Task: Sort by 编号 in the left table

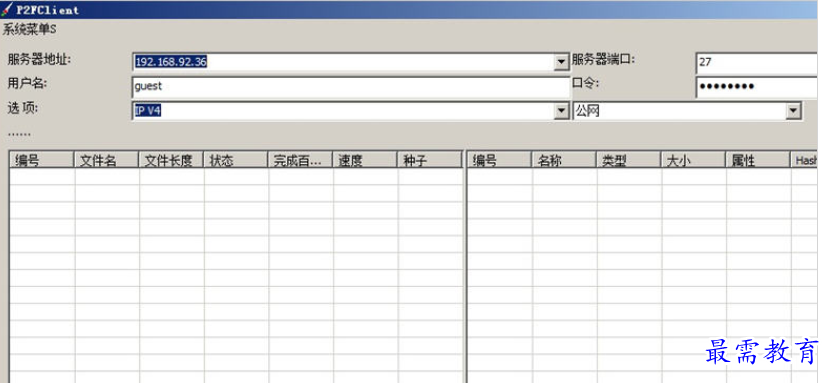Action: point(42,160)
